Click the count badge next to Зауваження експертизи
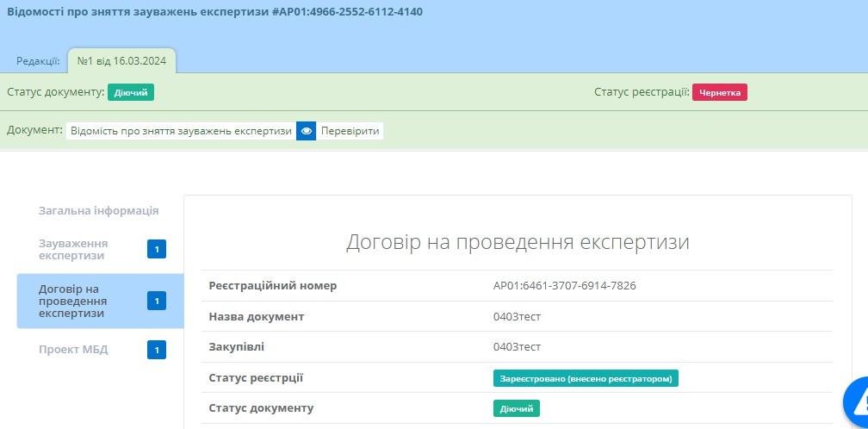Image resolution: width=868 pixels, height=429 pixels. point(157,250)
